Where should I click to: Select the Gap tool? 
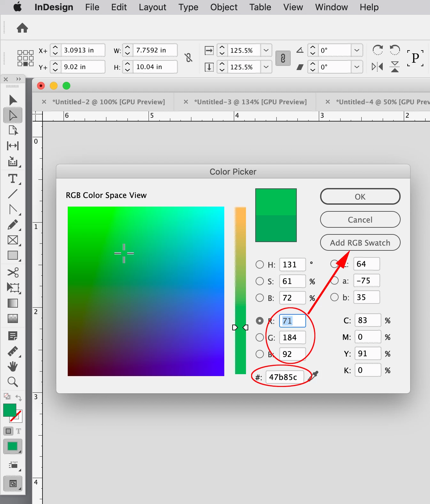(13, 146)
